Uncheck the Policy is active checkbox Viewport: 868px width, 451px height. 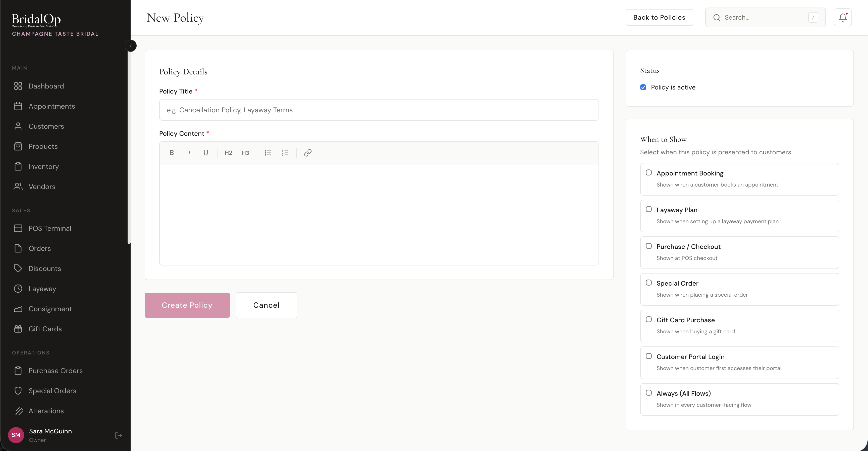643,87
